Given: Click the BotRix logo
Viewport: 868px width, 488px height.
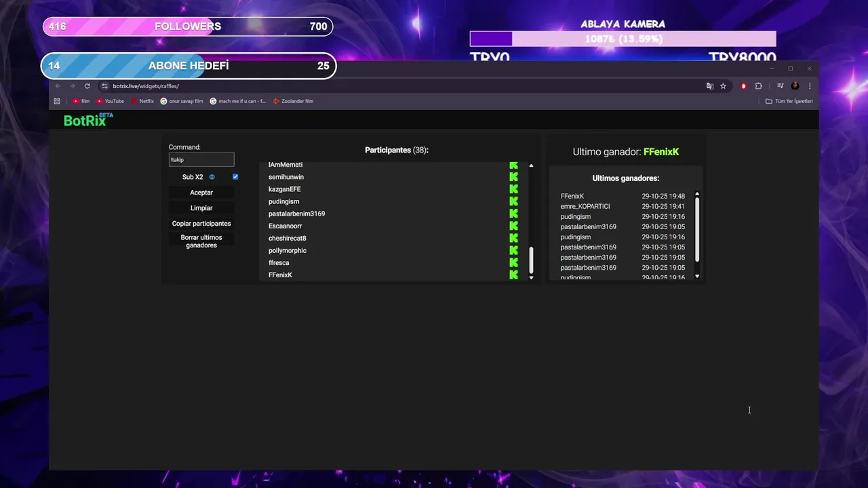Looking at the screenshot, I should click(x=88, y=120).
